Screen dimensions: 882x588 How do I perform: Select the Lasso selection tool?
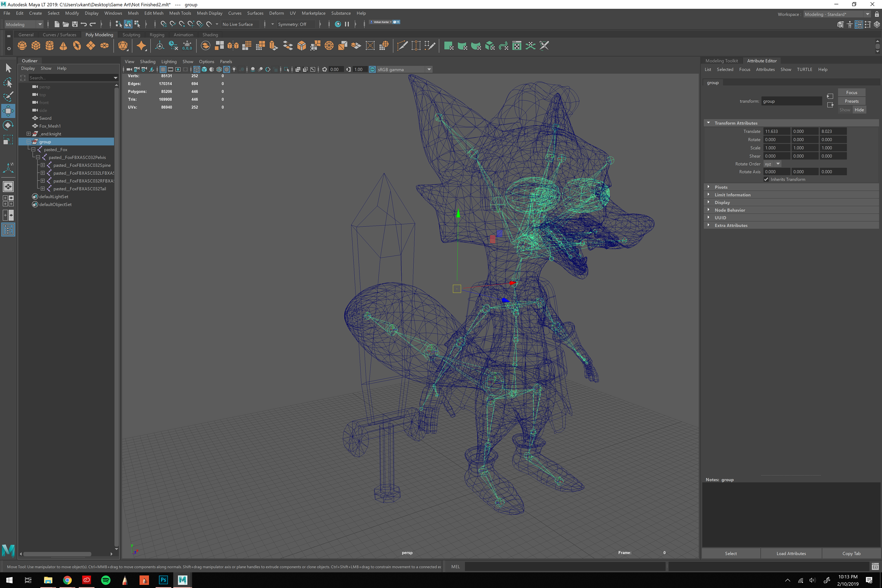[x=8, y=82]
